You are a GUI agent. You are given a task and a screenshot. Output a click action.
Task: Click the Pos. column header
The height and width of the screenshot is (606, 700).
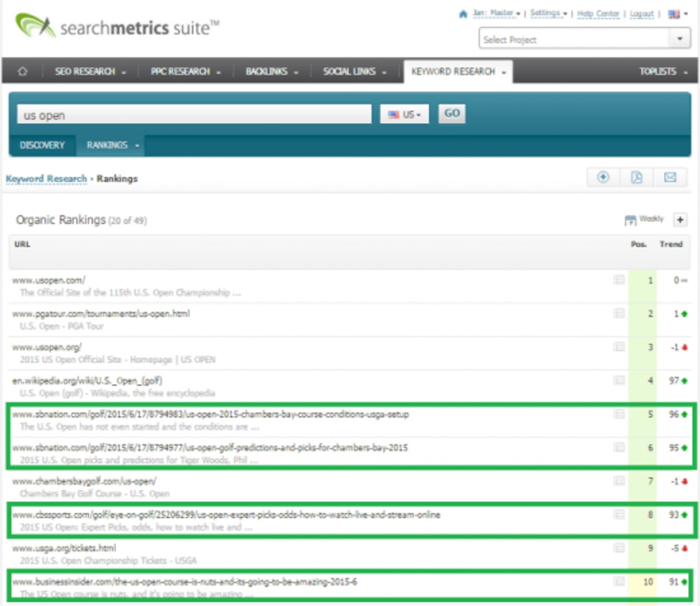(638, 244)
